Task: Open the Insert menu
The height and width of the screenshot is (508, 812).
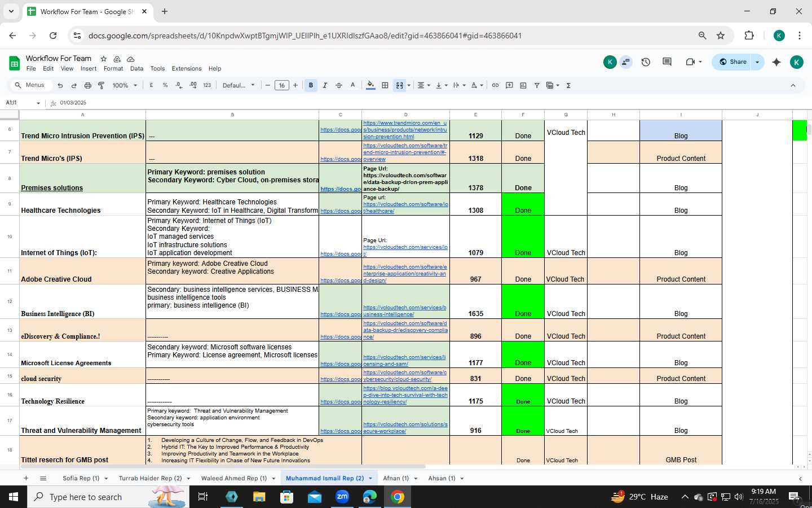Action: [89, 68]
